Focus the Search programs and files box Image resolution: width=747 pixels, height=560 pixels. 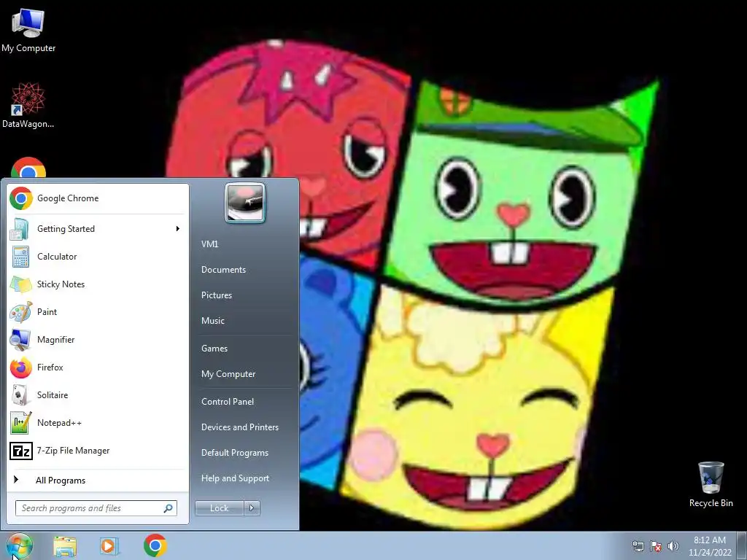[96, 508]
